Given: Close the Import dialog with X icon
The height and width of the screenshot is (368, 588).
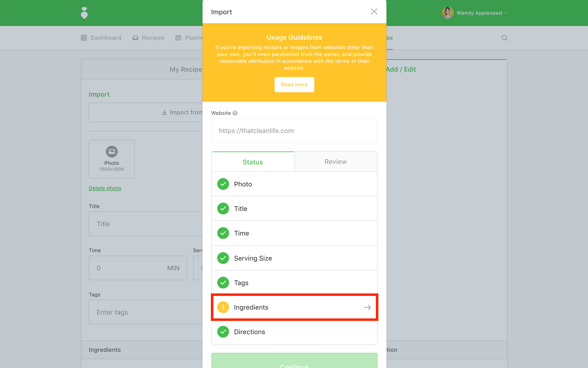Looking at the screenshot, I should [x=374, y=12].
